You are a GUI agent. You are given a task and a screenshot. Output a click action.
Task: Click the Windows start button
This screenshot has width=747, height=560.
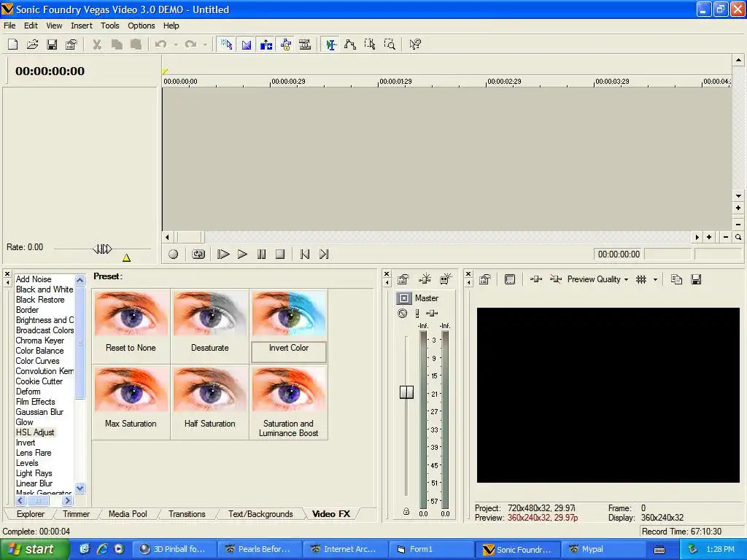34,549
